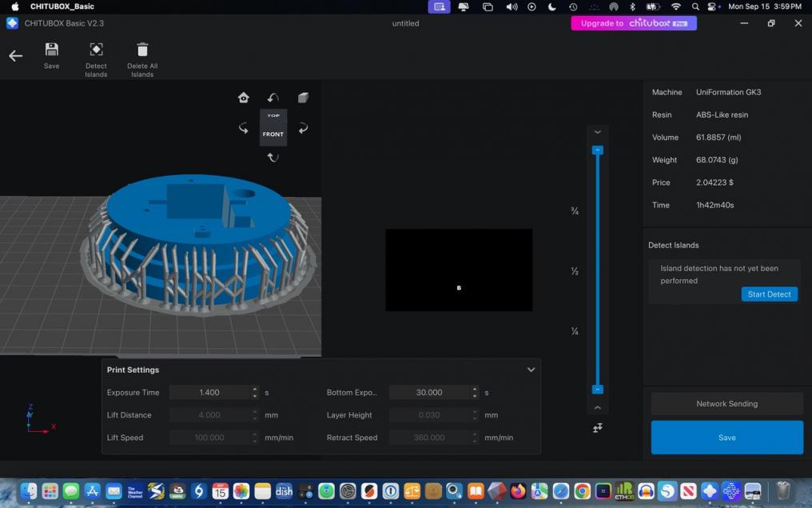
Task: Click the large blue Save button
Action: point(726,438)
